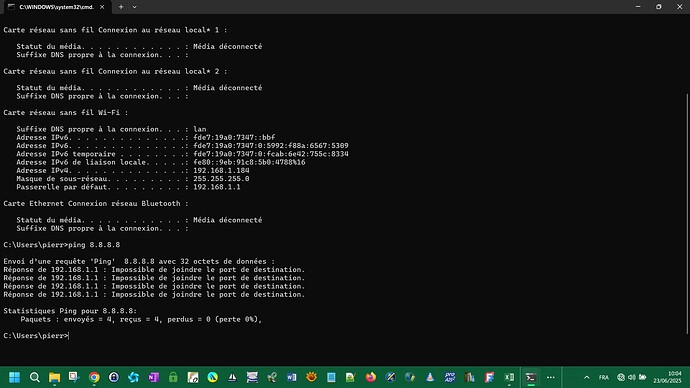Open the green padlock app icon
This screenshot has height=388, width=690.
coord(173,377)
